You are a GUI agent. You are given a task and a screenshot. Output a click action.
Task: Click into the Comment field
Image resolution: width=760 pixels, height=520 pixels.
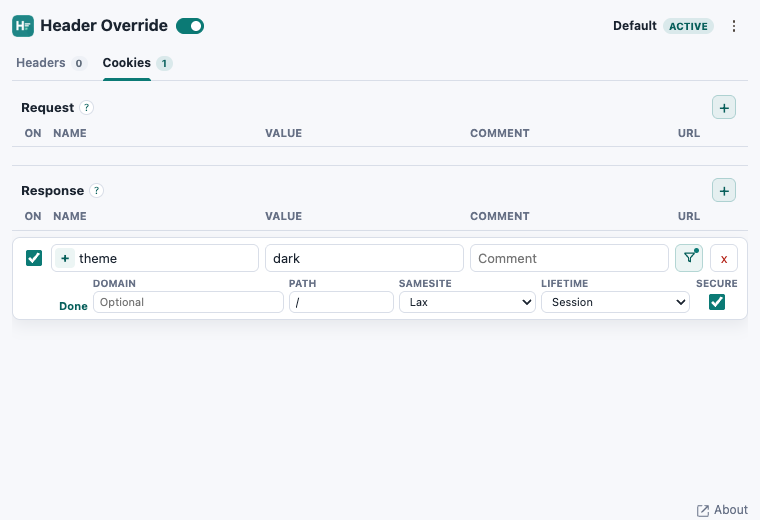coord(569,258)
